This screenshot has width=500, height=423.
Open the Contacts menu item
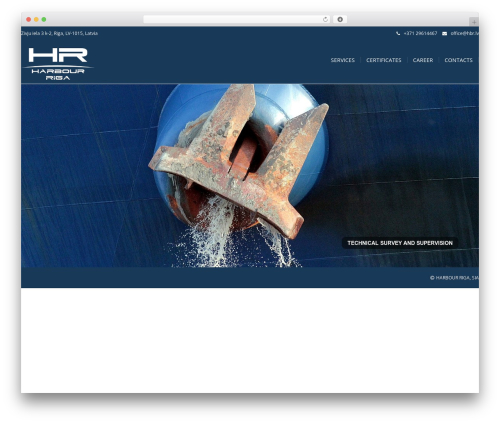[458, 60]
